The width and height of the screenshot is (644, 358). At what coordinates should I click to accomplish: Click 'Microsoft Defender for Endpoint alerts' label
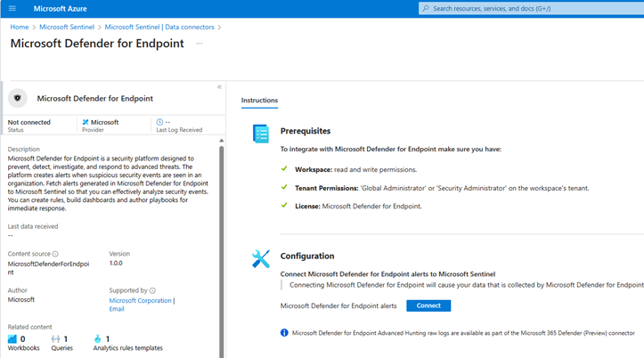[338, 305]
